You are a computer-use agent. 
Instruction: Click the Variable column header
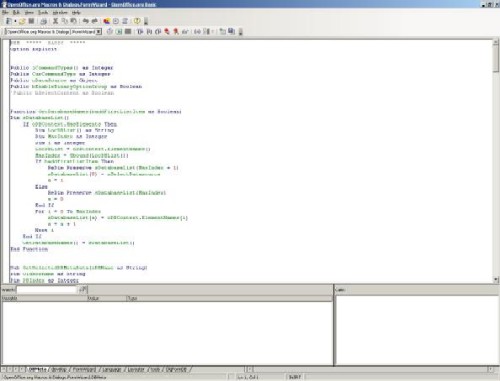(x=44, y=298)
